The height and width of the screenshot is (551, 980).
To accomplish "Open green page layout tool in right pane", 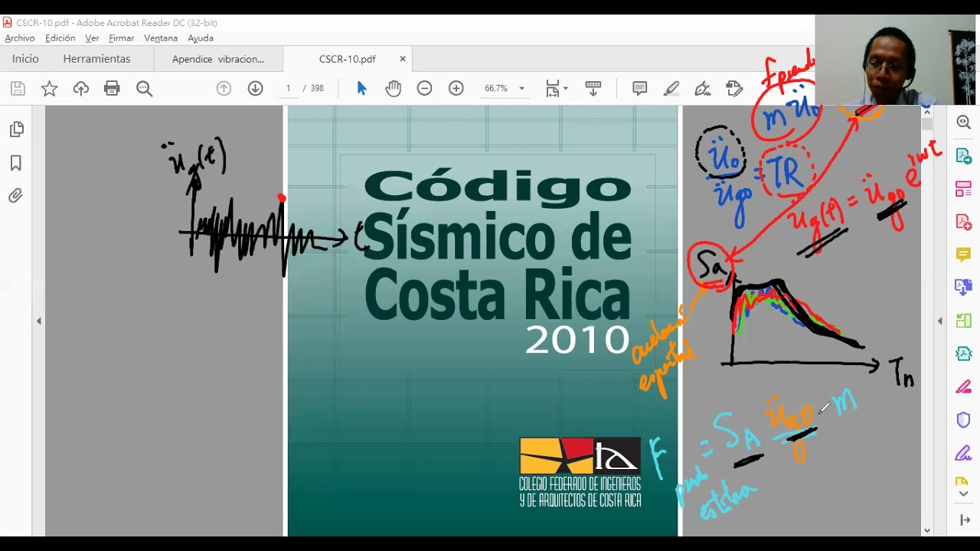I will [963, 321].
